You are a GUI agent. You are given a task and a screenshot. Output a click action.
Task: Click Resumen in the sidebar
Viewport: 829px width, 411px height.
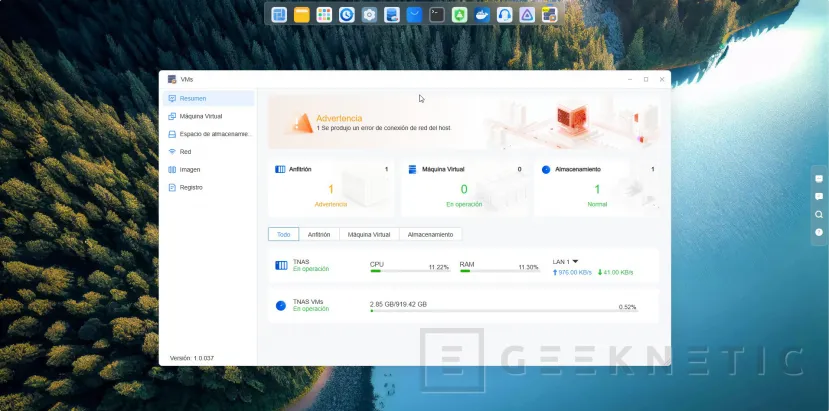192,98
